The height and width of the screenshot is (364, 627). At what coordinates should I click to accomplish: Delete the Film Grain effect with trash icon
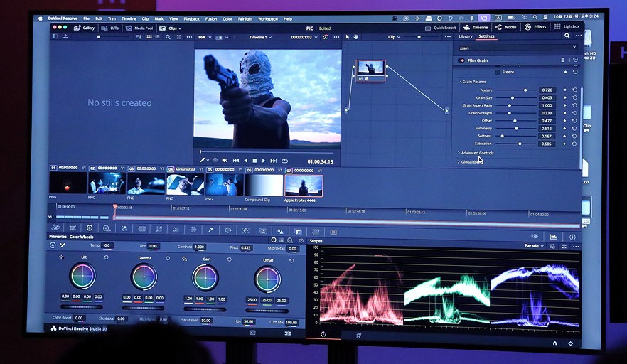(x=562, y=60)
